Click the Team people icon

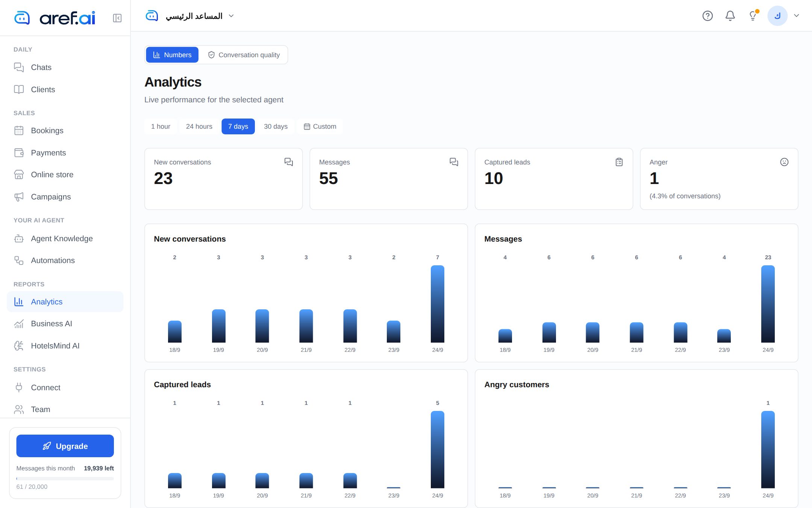click(19, 409)
